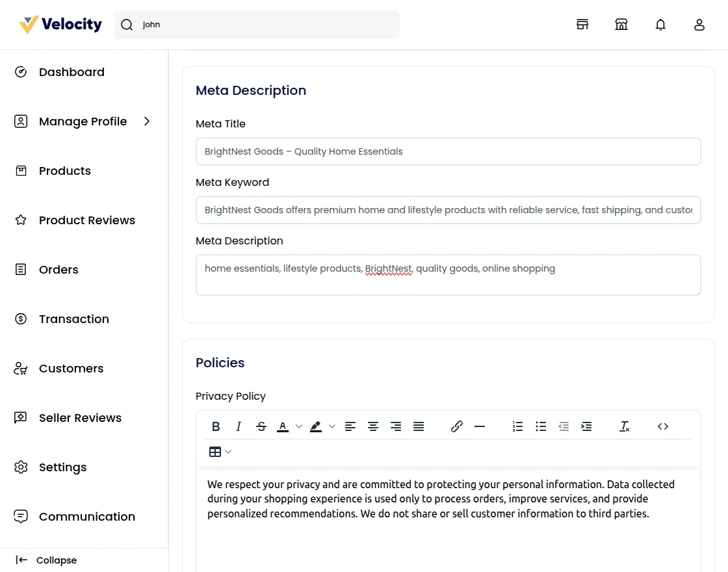Insert an ordered numbered list

pyautogui.click(x=517, y=426)
